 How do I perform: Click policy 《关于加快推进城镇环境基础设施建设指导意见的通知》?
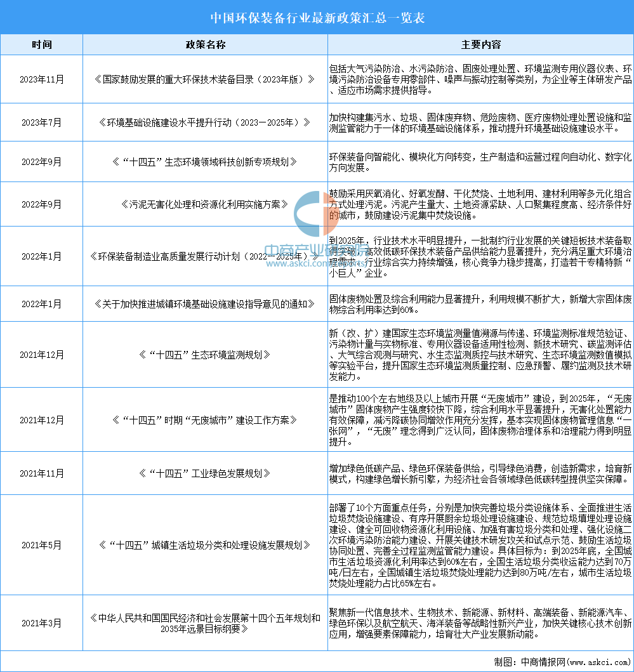(205, 304)
